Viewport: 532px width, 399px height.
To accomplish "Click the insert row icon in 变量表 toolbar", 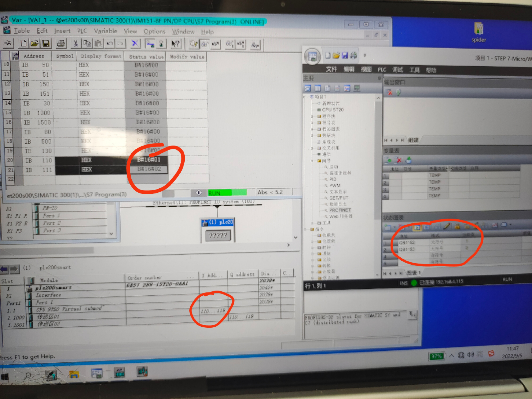I will point(388,160).
